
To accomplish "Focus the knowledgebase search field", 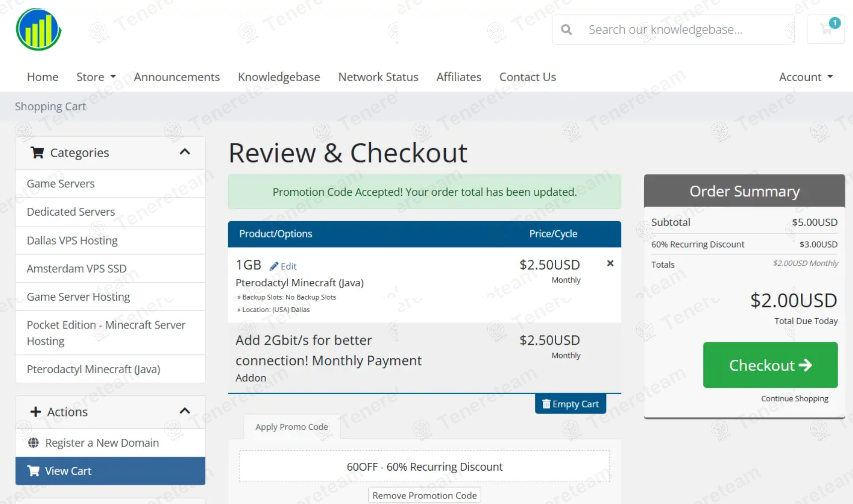I will click(x=686, y=30).
